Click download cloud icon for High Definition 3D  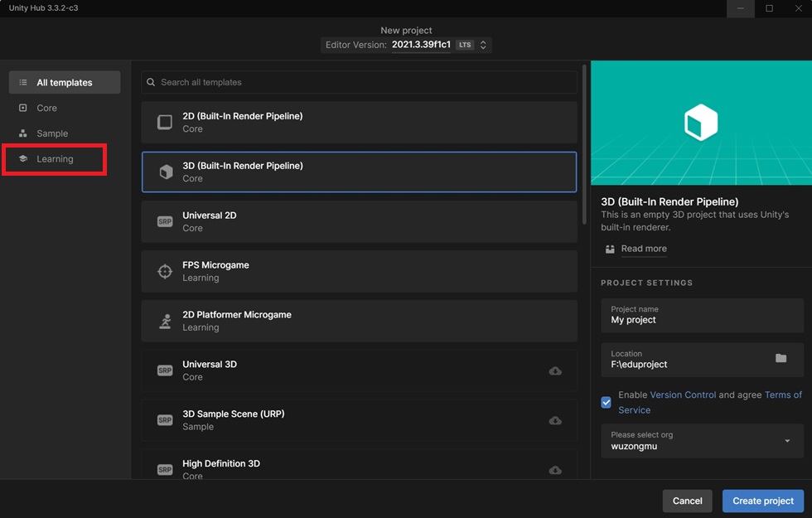(555, 471)
